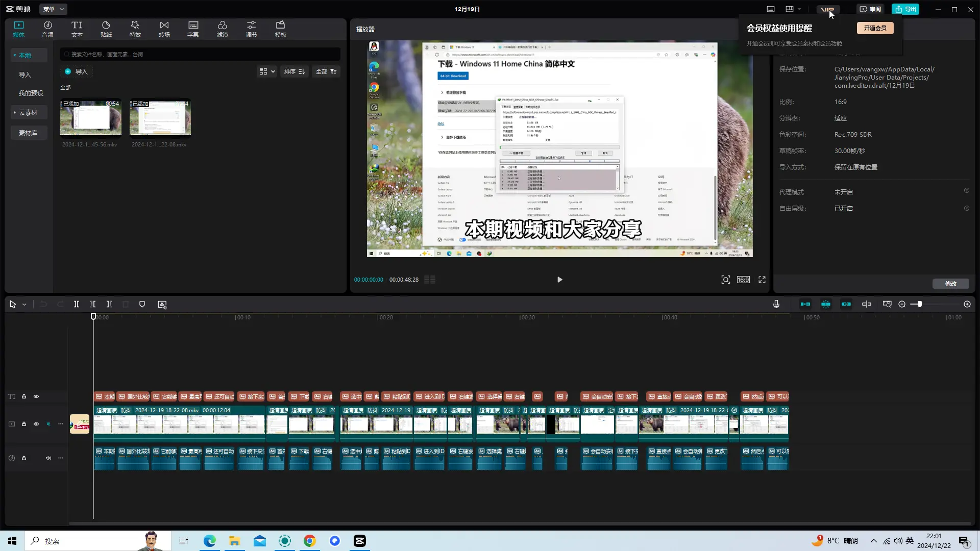The width and height of the screenshot is (980, 551).
Task: Select the split clip tool
Action: coord(77,305)
